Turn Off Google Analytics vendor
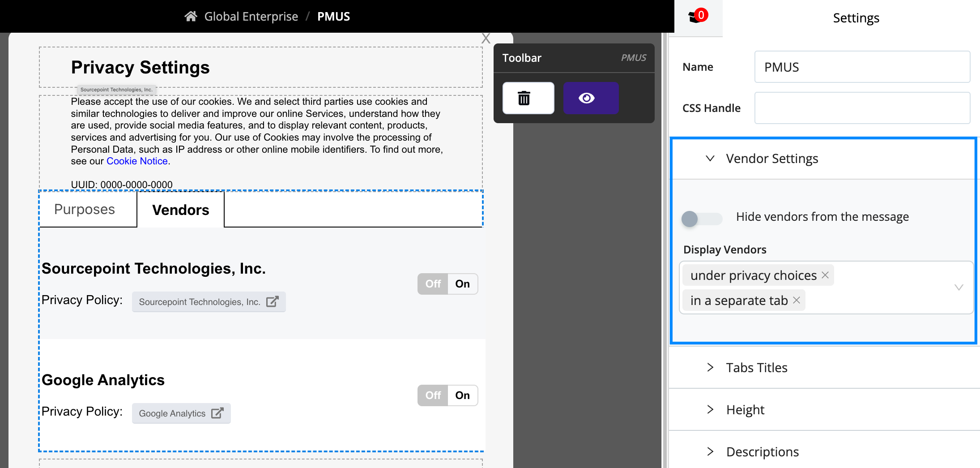 coord(433,395)
